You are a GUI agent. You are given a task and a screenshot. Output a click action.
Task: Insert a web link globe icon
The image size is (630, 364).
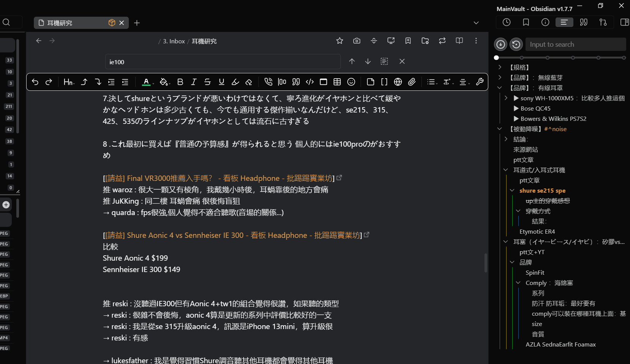[x=398, y=82]
